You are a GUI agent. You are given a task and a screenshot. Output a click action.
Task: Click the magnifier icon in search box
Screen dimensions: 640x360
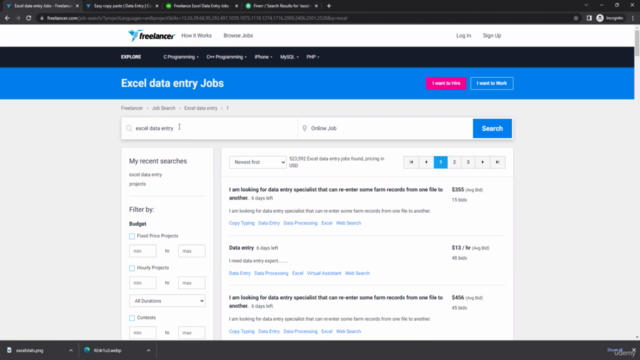pyautogui.click(x=129, y=128)
